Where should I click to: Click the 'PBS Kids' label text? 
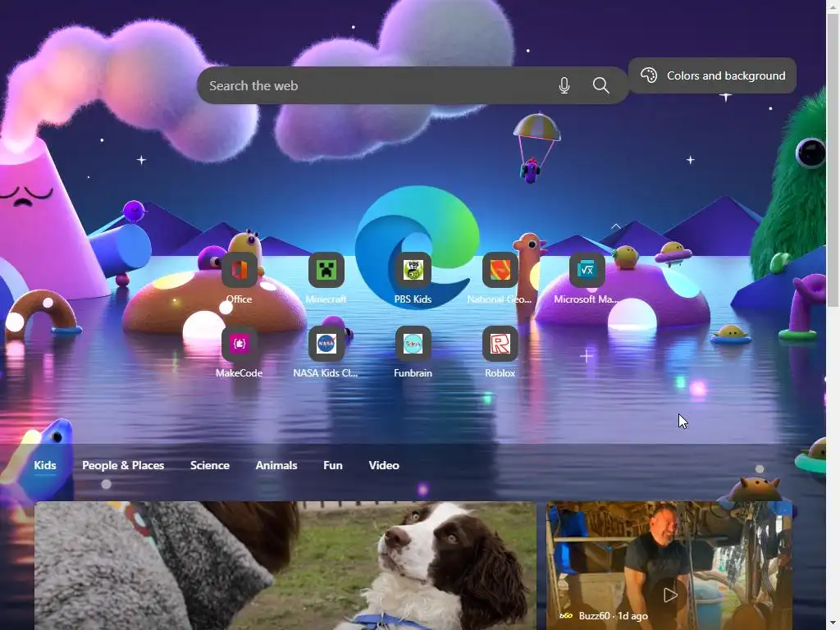(413, 299)
